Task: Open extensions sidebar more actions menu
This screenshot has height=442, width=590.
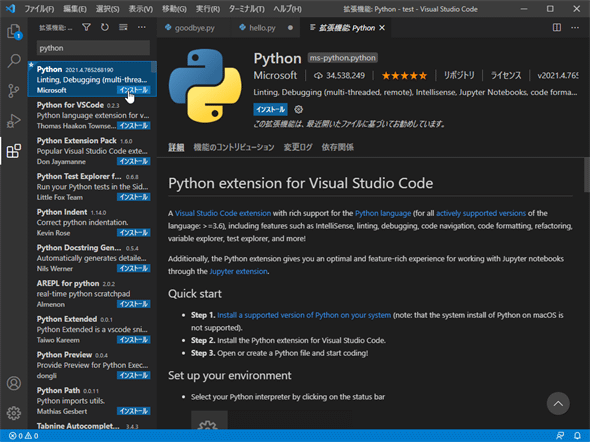Action: tap(141, 27)
